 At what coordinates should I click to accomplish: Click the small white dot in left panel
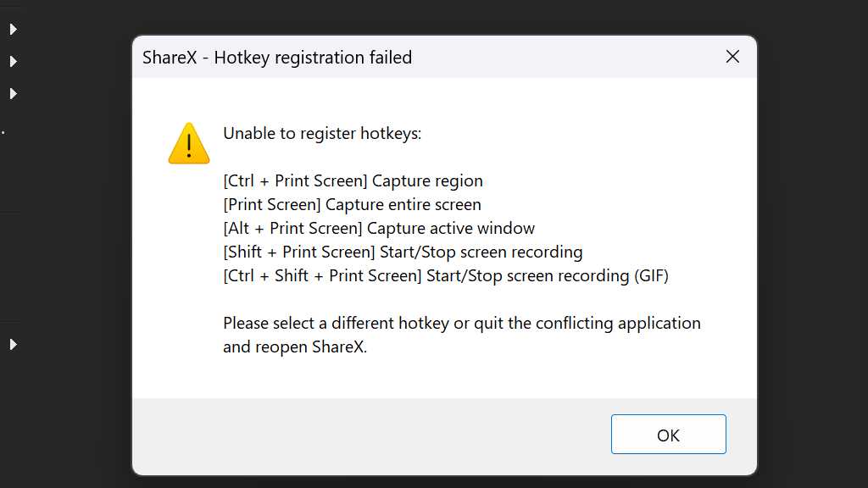(3, 133)
